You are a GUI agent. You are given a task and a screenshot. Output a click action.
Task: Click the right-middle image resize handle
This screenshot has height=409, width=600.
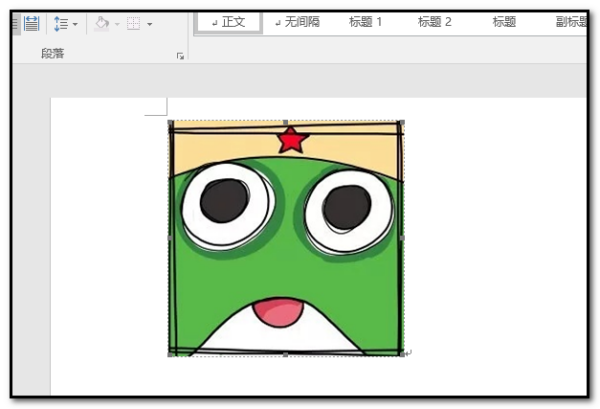[402, 238]
